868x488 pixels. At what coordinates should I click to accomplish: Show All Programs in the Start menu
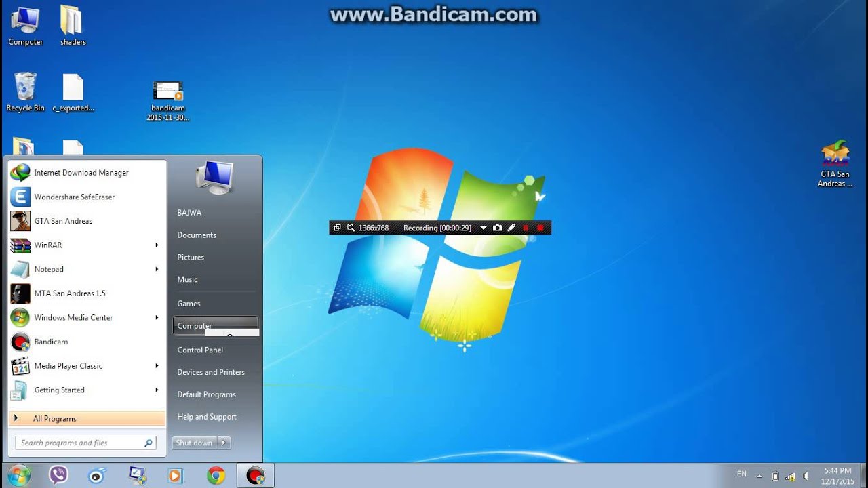[87, 419]
